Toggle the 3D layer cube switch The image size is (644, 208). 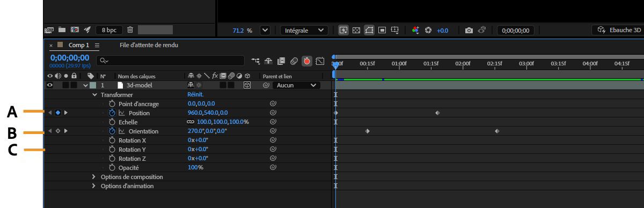click(x=247, y=85)
